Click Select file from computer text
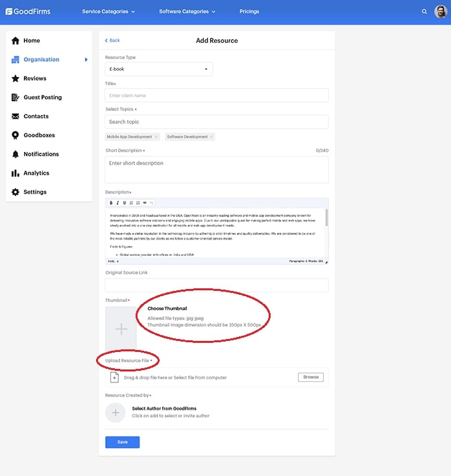 pyautogui.click(x=200, y=378)
